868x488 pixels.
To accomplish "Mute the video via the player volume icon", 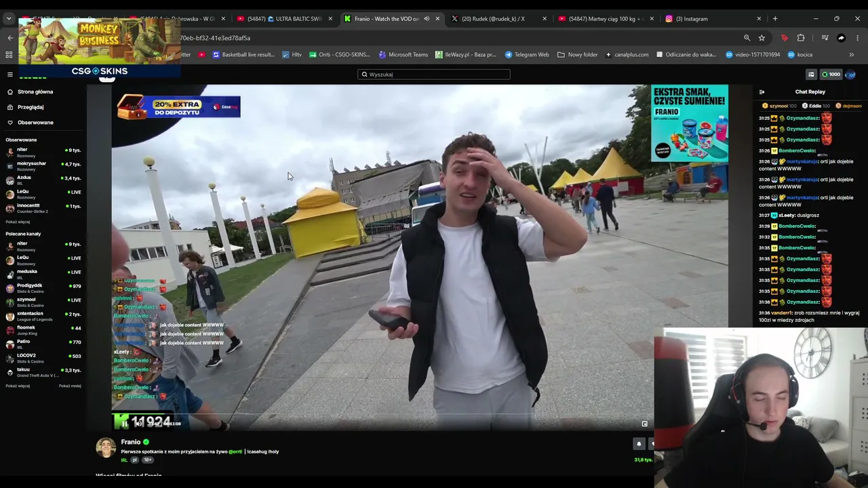I will pos(138,423).
